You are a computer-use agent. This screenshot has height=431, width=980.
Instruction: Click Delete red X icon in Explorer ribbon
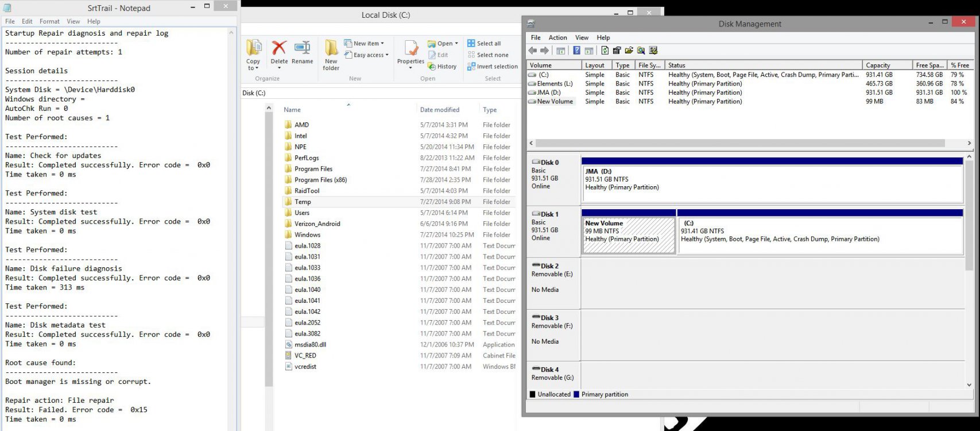[x=279, y=48]
